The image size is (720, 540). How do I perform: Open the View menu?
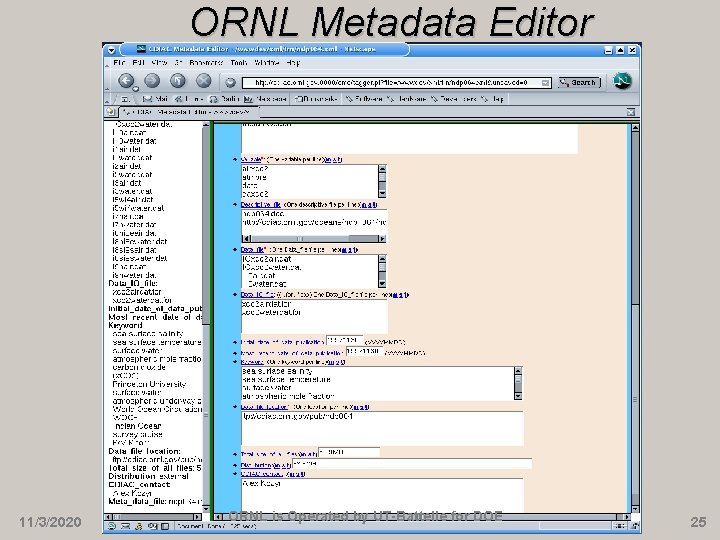(159, 62)
